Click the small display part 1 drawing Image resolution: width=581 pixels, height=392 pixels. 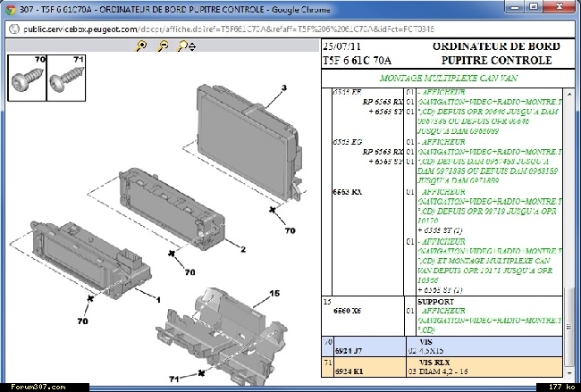pos(91,259)
